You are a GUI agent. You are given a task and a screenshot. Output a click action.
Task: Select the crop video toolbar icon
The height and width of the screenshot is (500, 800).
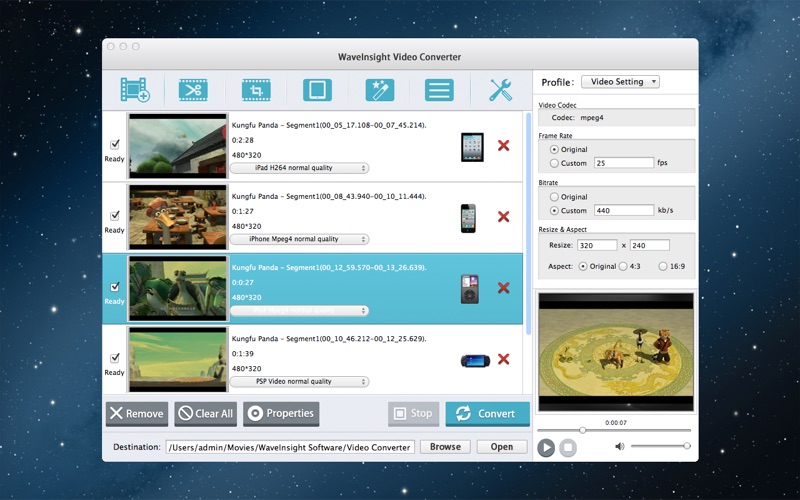coord(256,90)
